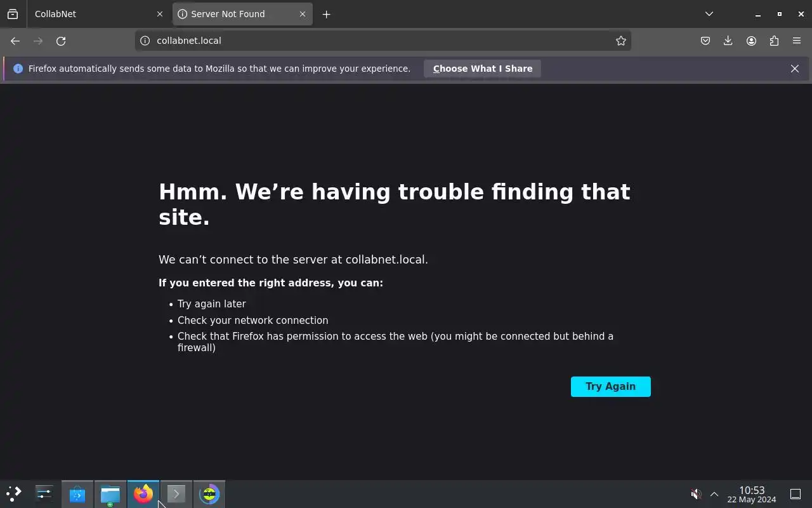Expand hidden system tray icons
Viewport: 812px width, 508px height.
point(714,494)
